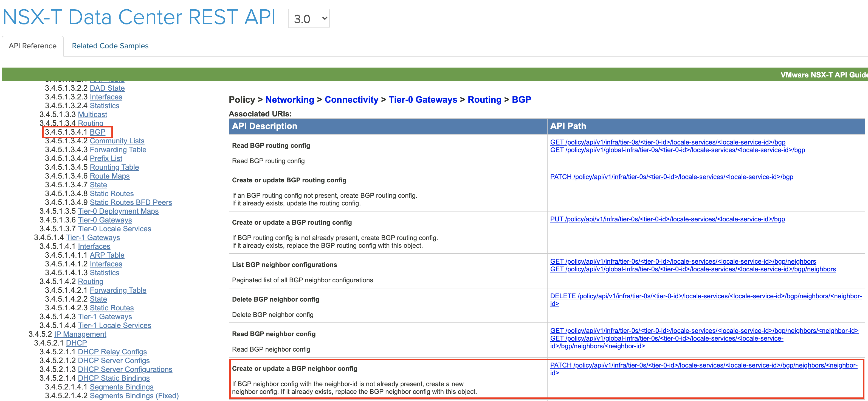Open DHCP Relay Configs sidebar link
Viewport: 868px width, 401px height.
pyautogui.click(x=112, y=352)
